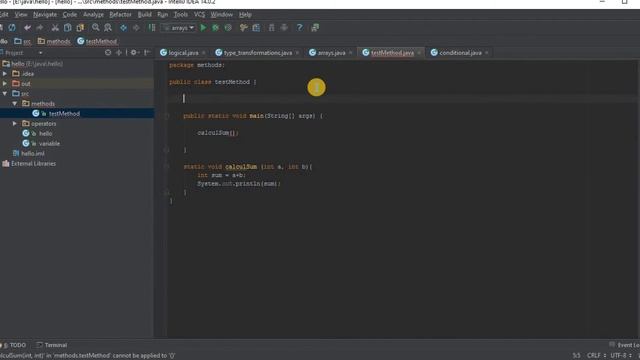Open Find with the magnifier icon
The width and height of the screenshot is (640, 360).
pyautogui.click(x=96, y=28)
